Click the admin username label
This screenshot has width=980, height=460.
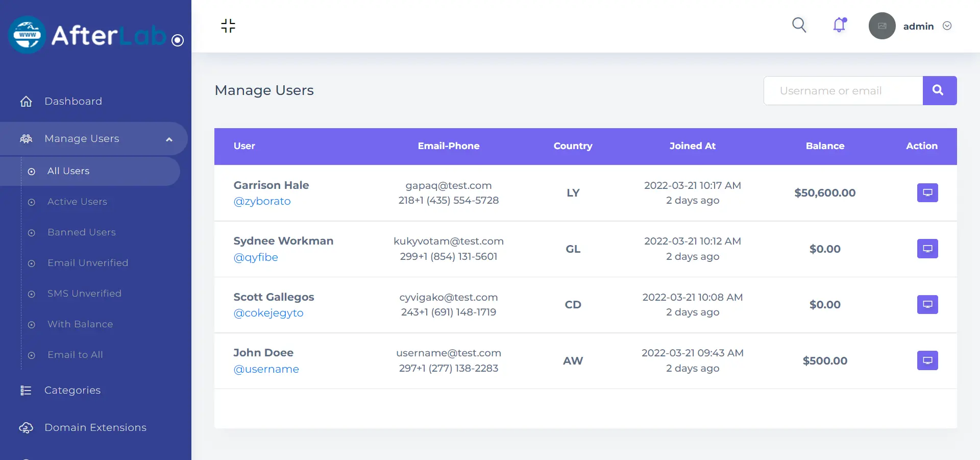point(918,26)
